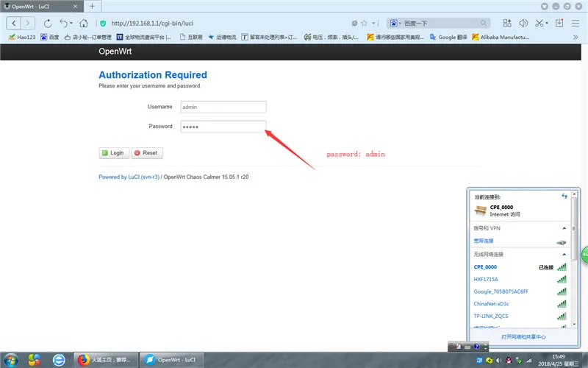588x368 pixels.
Task: Open a new tab with plus button
Action: (x=93, y=6)
